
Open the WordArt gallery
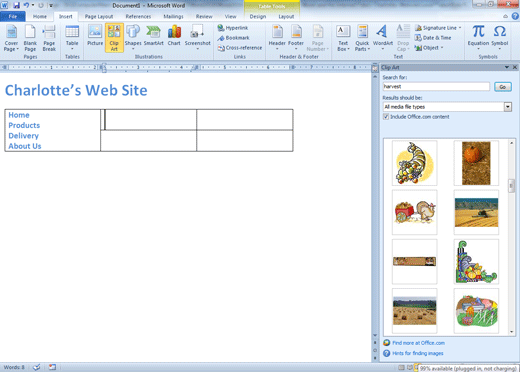pos(383,38)
